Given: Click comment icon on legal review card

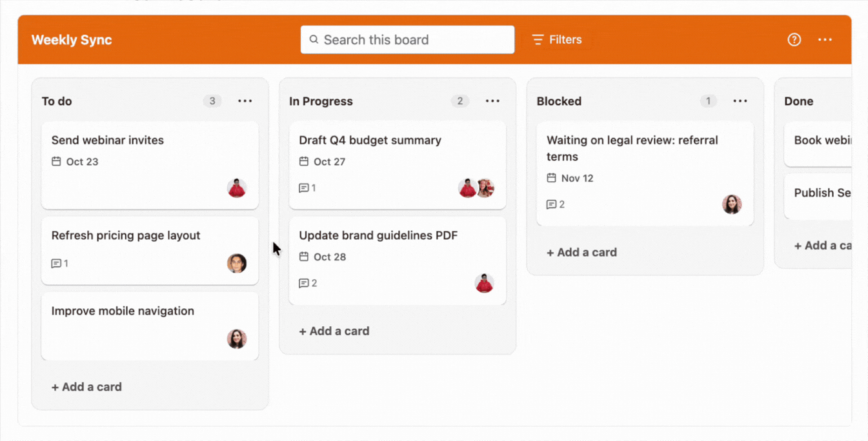Looking at the screenshot, I should pyautogui.click(x=551, y=204).
